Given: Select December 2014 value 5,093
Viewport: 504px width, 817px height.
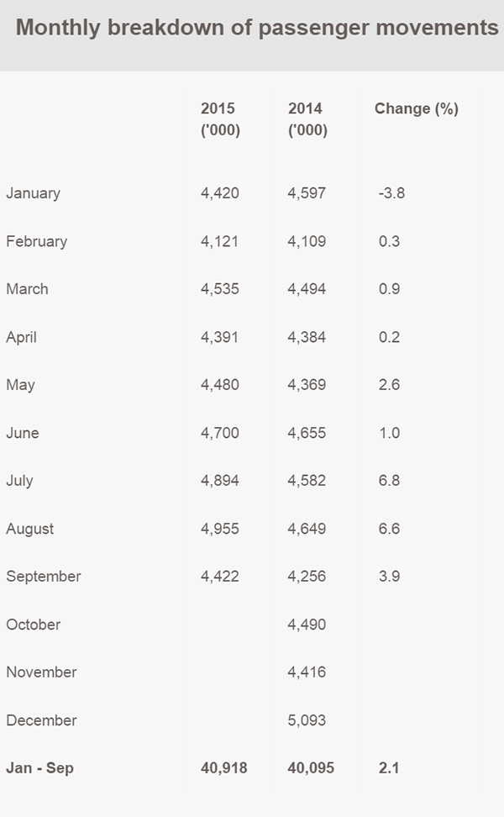Looking at the screenshot, I should (307, 720).
